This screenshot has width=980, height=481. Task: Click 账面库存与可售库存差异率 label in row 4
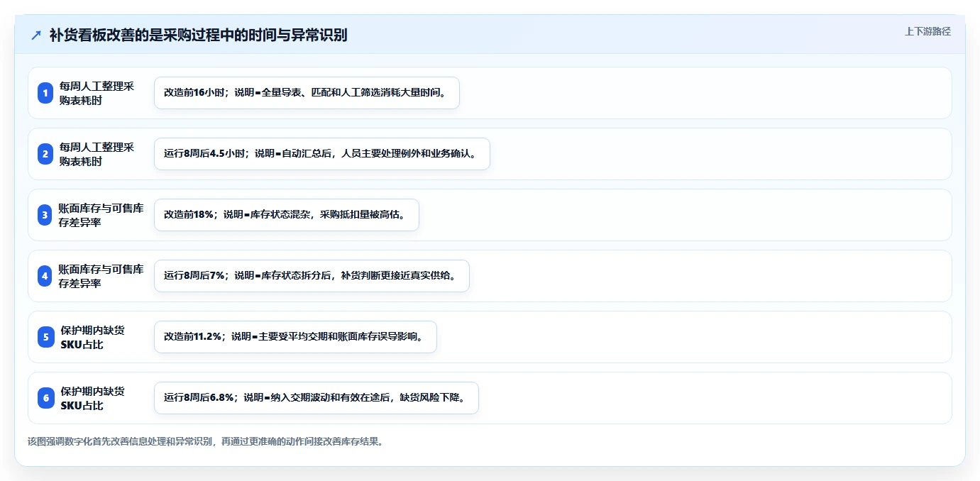(x=101, y=276)
